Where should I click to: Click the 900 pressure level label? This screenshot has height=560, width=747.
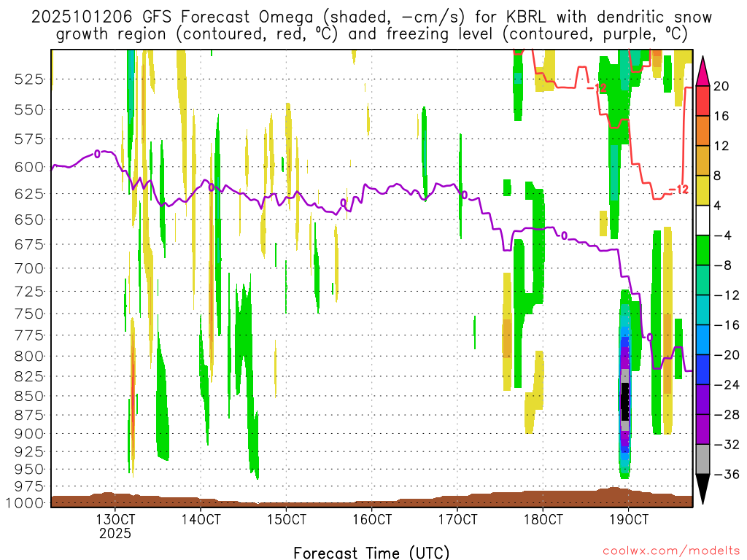(29, 434)
